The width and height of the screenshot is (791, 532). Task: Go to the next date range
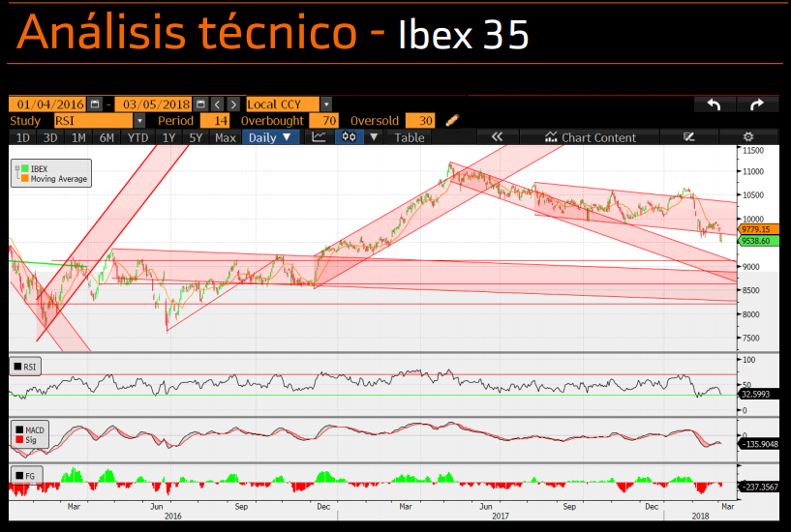click(233, 104)
